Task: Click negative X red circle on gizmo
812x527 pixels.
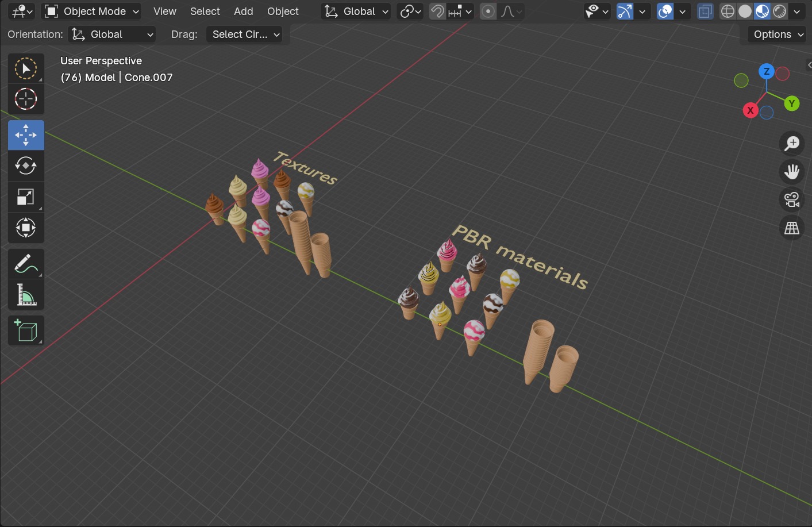Action: point(783,74)
